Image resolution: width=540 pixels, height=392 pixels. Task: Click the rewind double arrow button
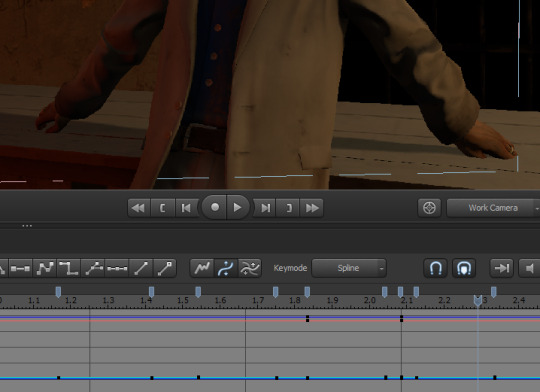click(139, 208)
